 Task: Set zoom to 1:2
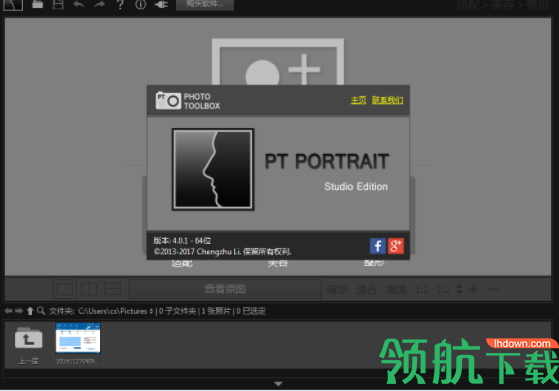click(x=443, y=290)
